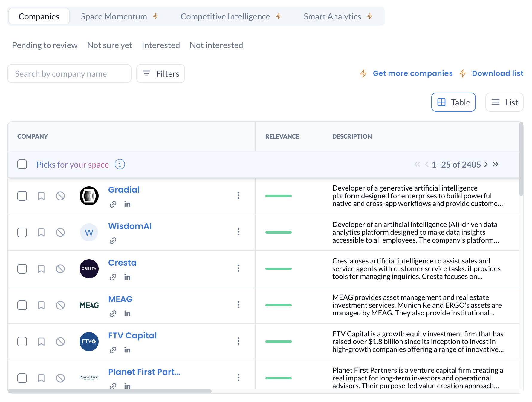The width and height of the screenshot is (532, 402).
Task: Select the Cresta row checkbox
Action: pos(22,269)
